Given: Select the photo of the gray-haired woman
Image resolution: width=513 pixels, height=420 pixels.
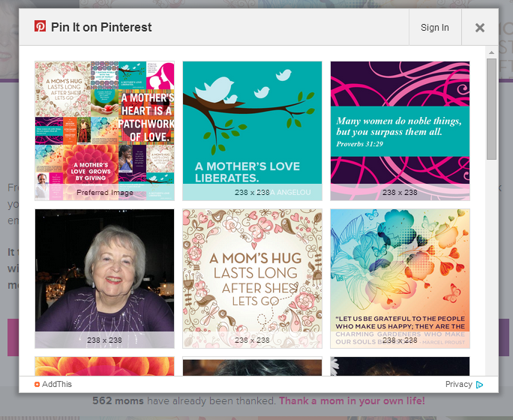Looking at the screenshot, I should [105, 279].
